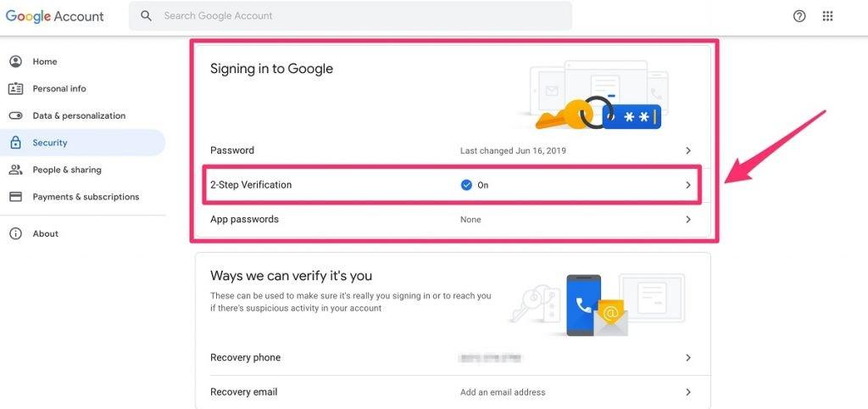The image size is (868, 409).
Task: Select People & sharing in the sidebar
Action: tap(67, 170)
